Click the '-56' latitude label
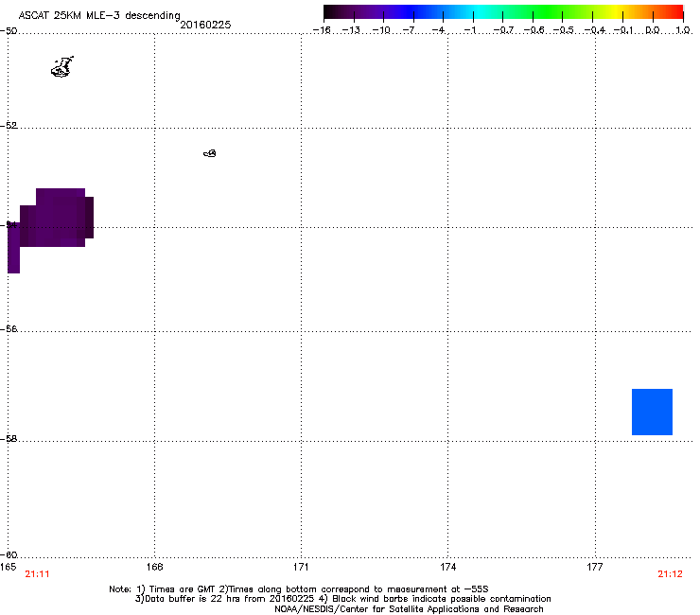Viewport: 700px width, 615px height. pos(9,328)
